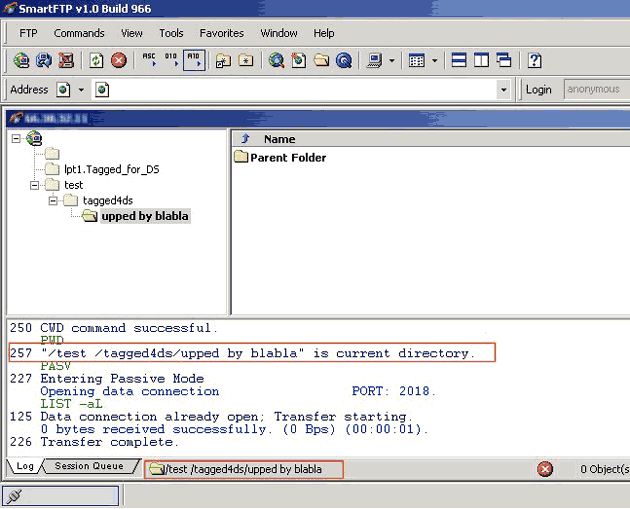Click the anonymous login input field
This screenshot has width=630, height=509.
[x=595, y=89]
